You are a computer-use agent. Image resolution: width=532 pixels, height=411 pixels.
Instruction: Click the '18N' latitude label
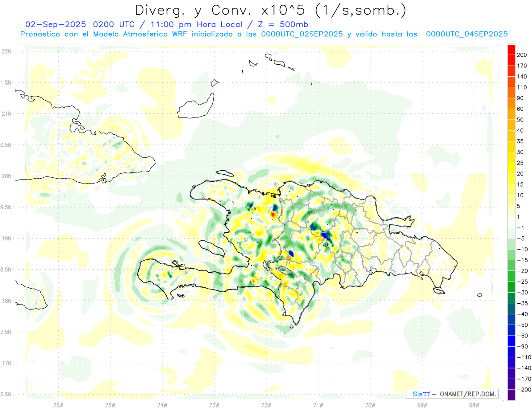click(6, 301)
